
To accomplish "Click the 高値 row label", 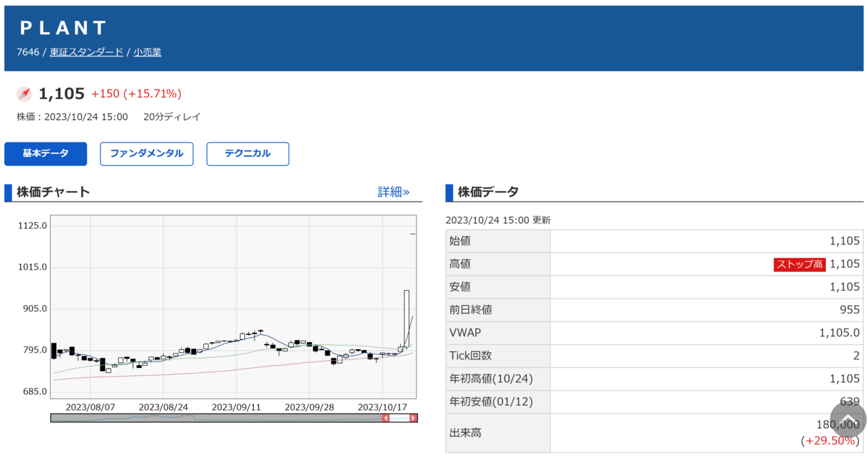I will pyautogui.click(x=460, y=264).
